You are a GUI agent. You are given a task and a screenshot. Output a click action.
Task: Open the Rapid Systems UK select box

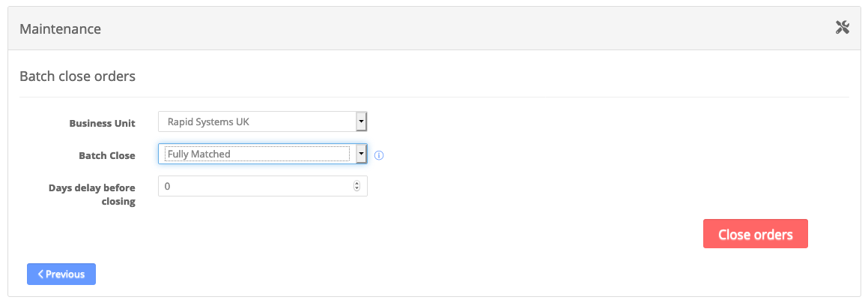[x=262, y=121]
